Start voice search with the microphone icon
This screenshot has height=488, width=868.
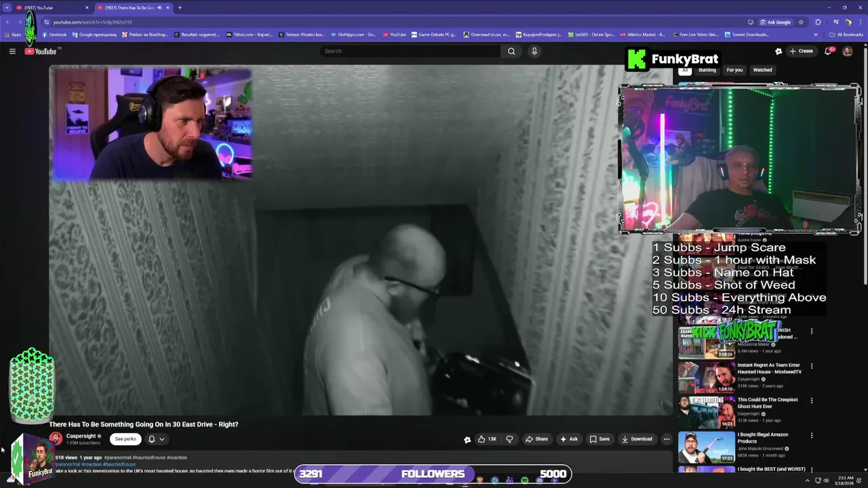[534, 51]
